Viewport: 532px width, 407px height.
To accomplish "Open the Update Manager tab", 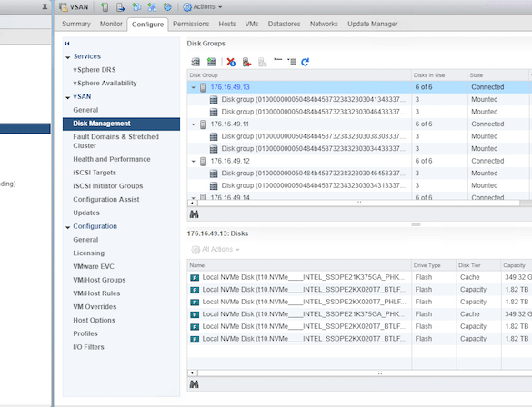I will [373, 24].
